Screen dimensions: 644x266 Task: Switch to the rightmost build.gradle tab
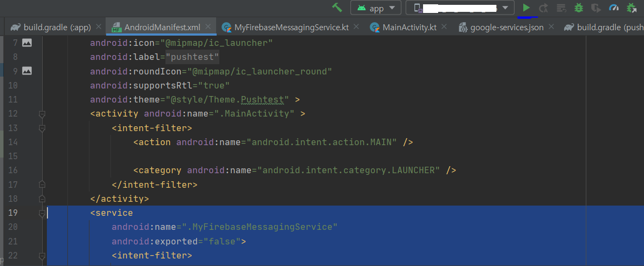(604, 28)
